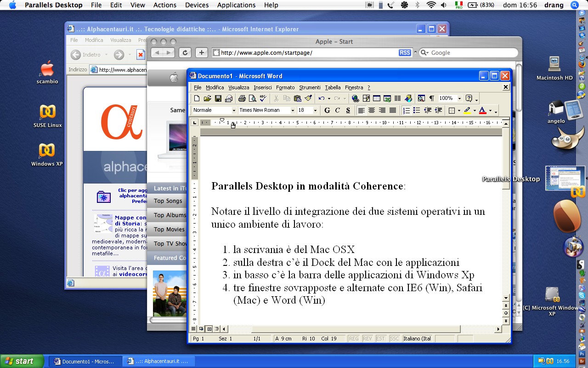
Task: Expand the highlight color dropdown arrow
Action: pyautogui.click(x=475, y=110)
